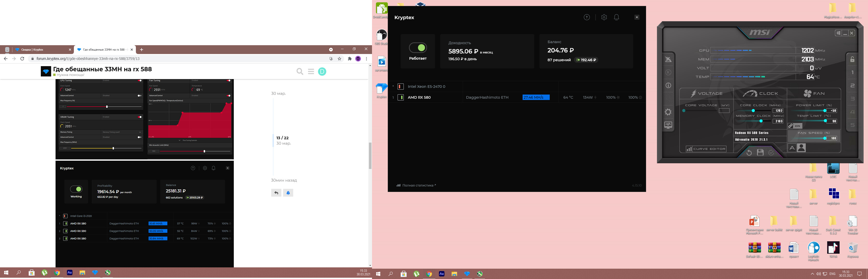Open Windows notification center icon
The image size is (868, 279).
coord(859,274)
